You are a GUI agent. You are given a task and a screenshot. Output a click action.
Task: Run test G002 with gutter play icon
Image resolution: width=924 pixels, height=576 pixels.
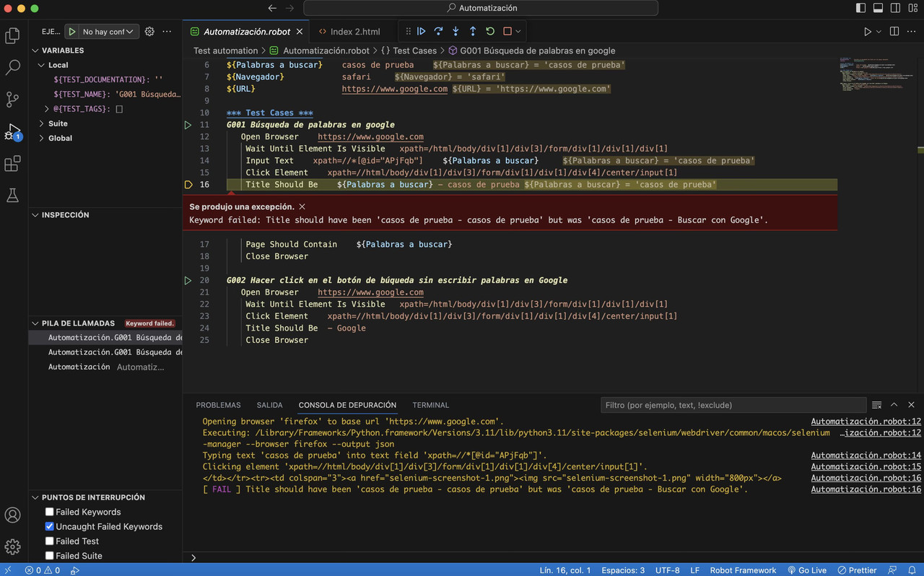tap(188, 280)
